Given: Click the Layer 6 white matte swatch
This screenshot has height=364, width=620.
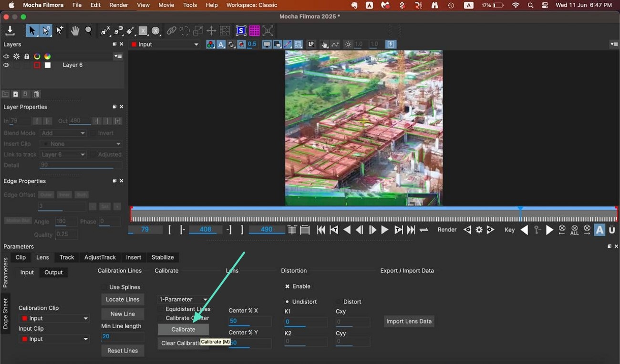Looking at the screenshot, I should tap(48, 65).
